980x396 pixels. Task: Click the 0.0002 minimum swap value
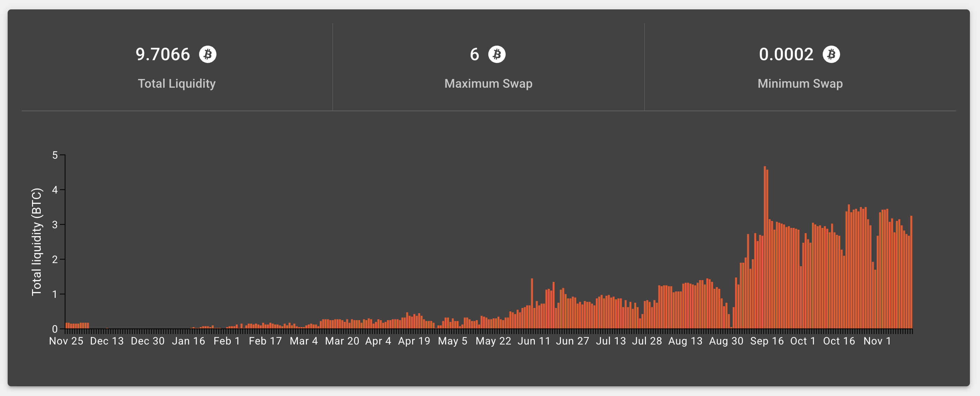(x=786, y=54)
